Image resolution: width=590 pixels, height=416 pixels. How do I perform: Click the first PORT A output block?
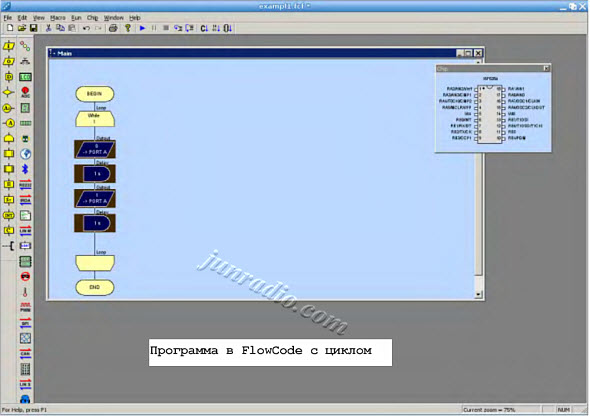pos(95,149)
